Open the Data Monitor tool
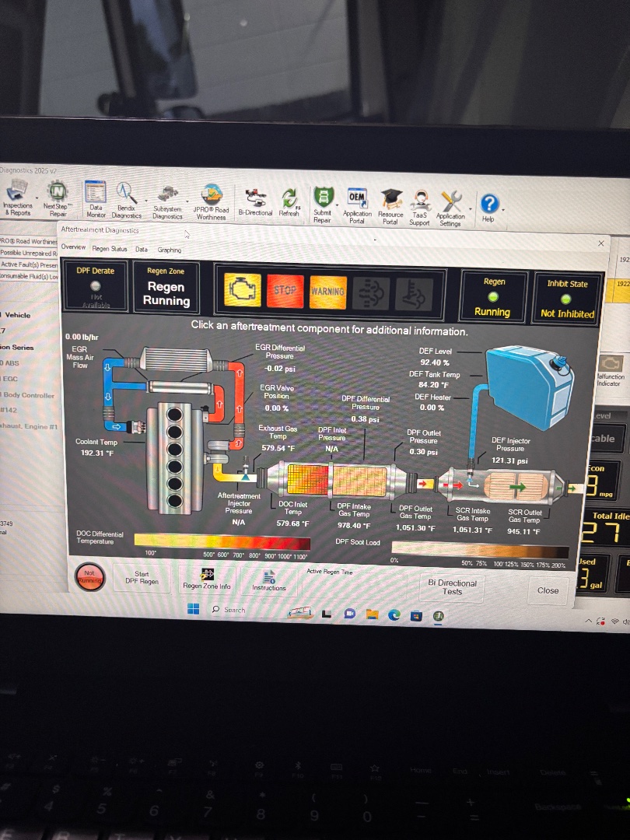 coord(96,198)
